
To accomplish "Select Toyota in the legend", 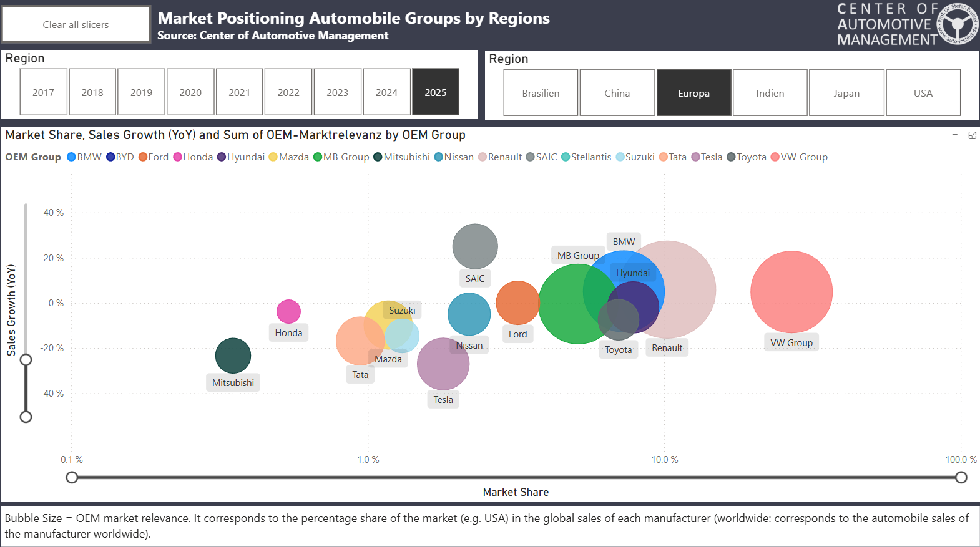I will tap(747, 157).
